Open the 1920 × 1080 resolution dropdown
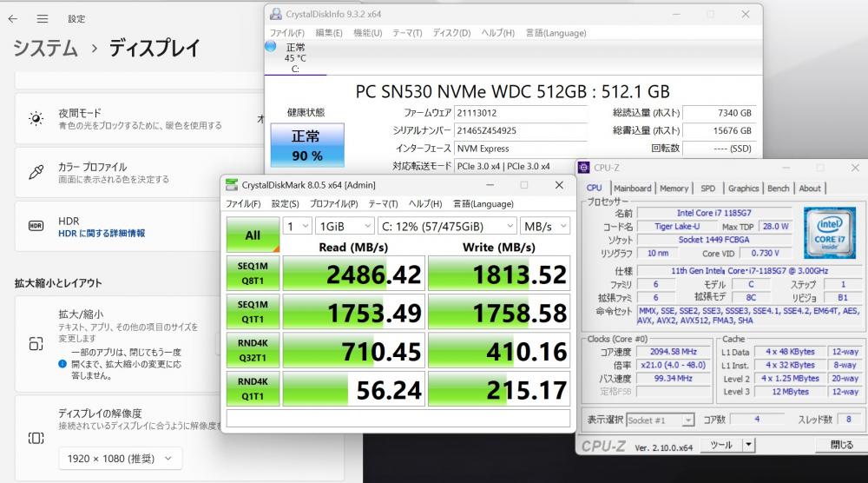 click(x=120, y=459)
